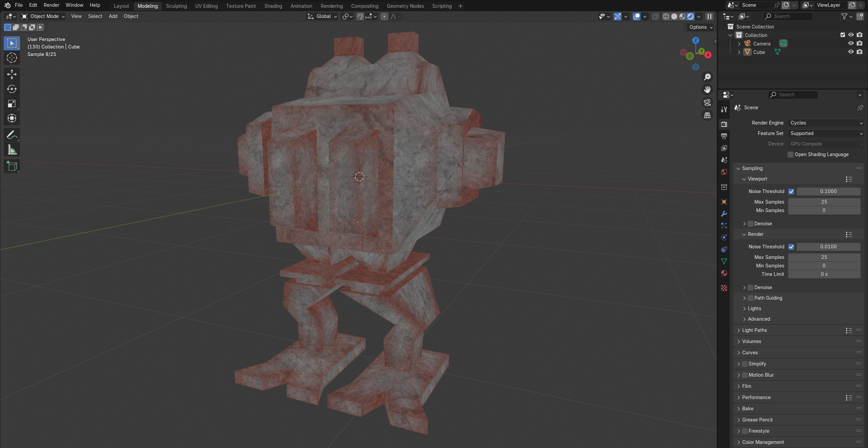The width and height of the screenshot is (868, 448).
Task: Click the Viewport sampling presets button
Action: [849, 179]
